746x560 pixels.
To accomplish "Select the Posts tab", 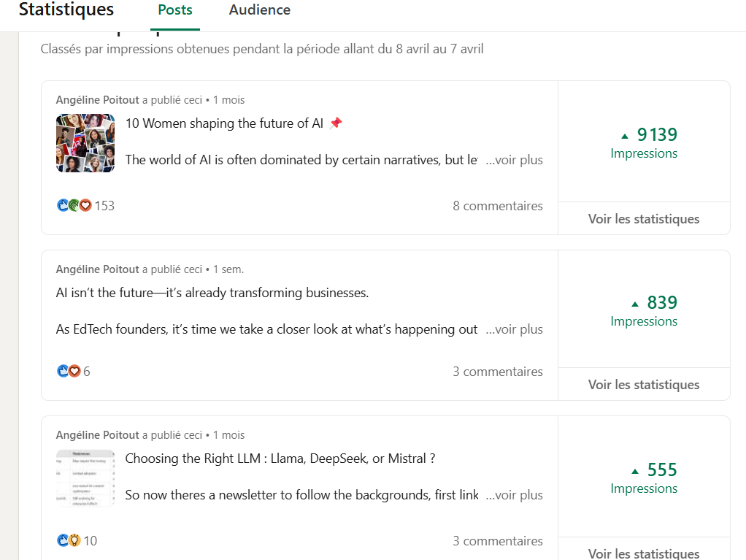I will (175, 10).
